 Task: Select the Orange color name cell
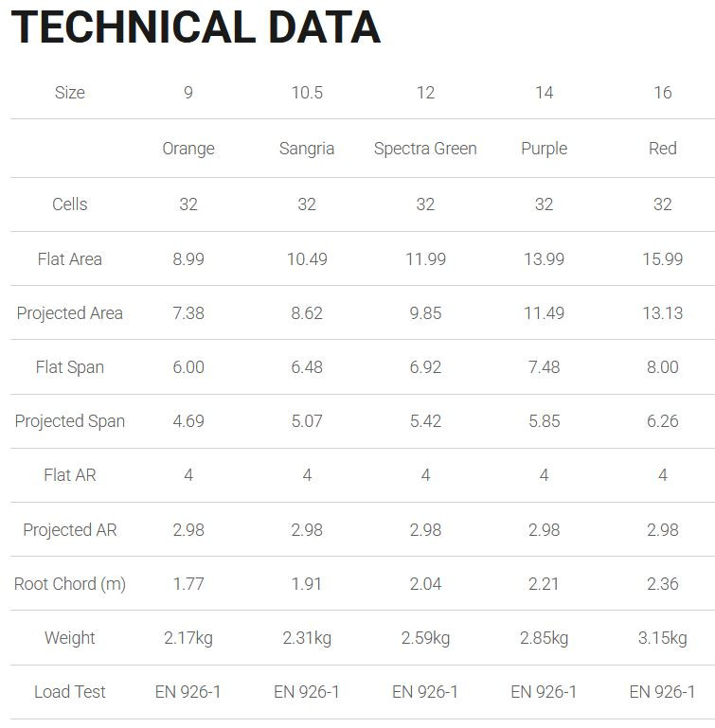click(188, 149)
